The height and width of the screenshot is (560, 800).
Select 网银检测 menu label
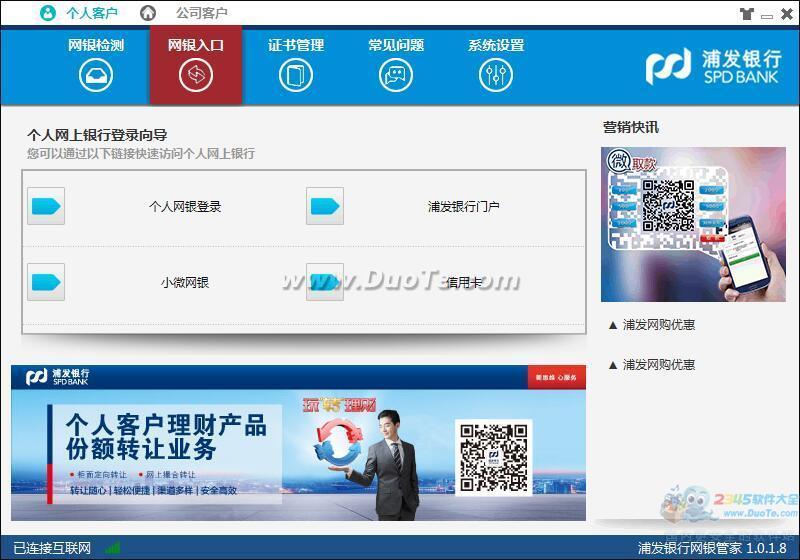pos(96,45)
